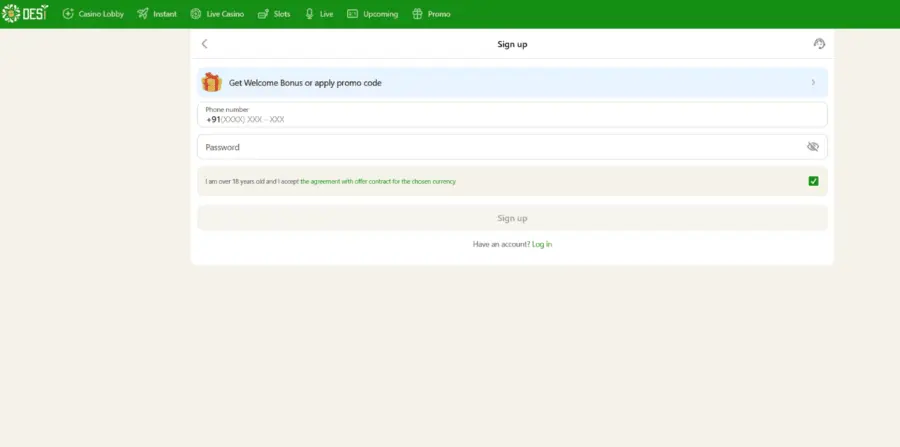The height and width of the screenshot is (447, 900).
Task: Click the Instant rocket icon
Action: tap(143, 14)
